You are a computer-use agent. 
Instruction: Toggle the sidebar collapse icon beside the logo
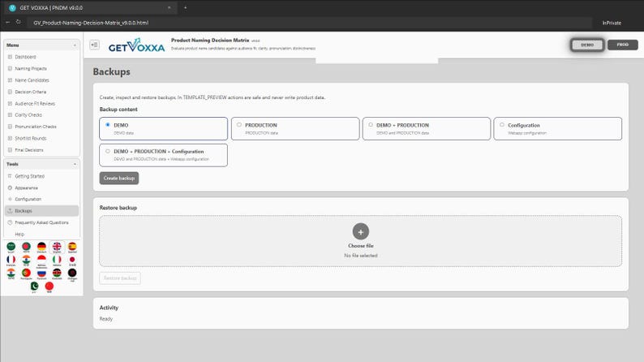point(94,45)
